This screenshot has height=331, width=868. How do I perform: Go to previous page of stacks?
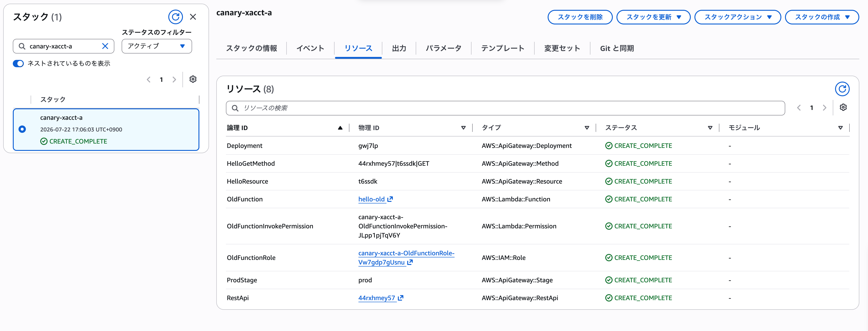tap(149, 80)
